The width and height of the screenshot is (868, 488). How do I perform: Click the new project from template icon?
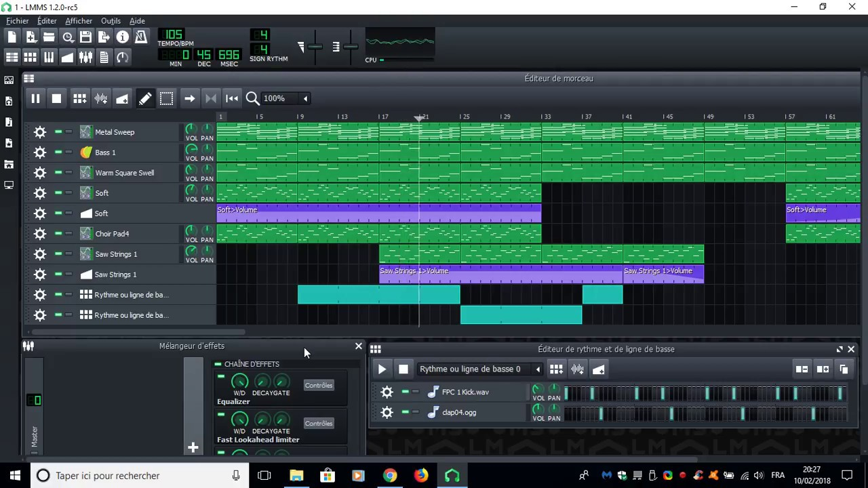pyautogui.click(x=31, y=37)
